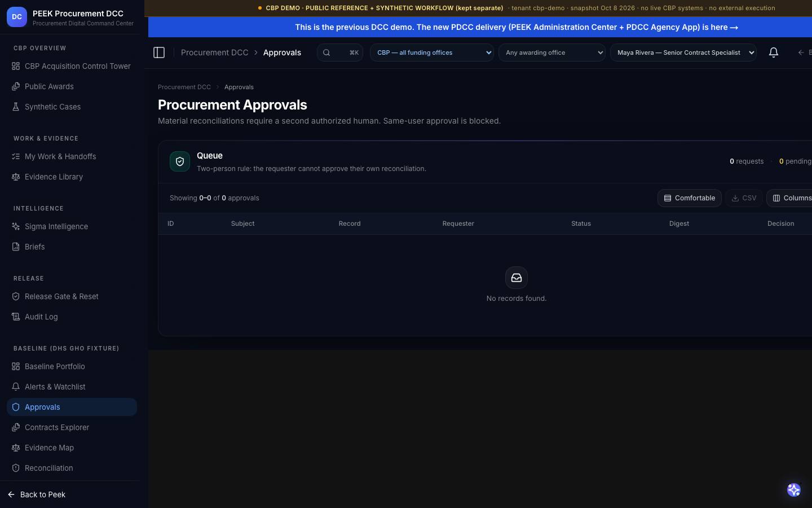Click My Work & Handoffs icon

click(x=16, y=156)
